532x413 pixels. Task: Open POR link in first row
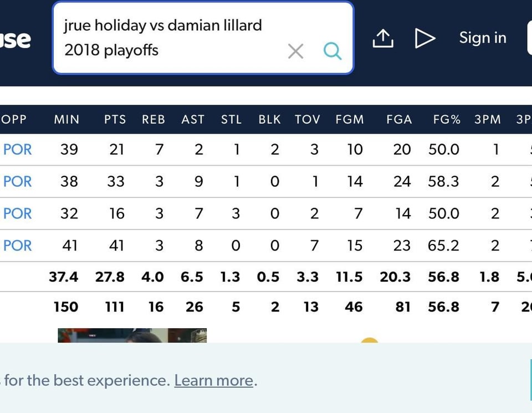click(x=17, y=150)
